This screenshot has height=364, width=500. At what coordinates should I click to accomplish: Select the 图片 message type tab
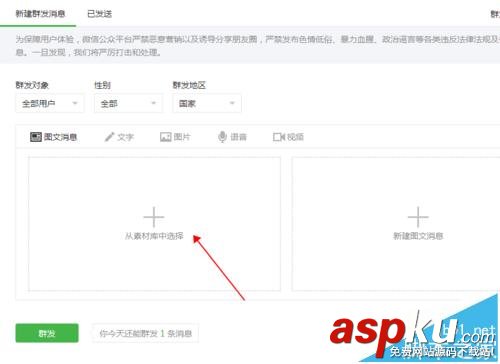click(x=175, y=137)
